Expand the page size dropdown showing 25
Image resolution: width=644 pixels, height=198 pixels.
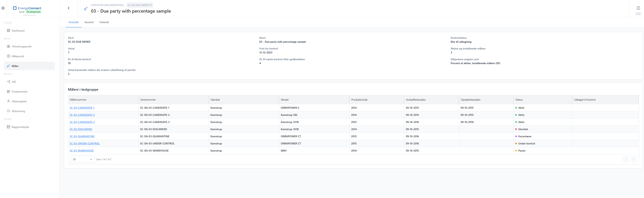tap(83, 159)
